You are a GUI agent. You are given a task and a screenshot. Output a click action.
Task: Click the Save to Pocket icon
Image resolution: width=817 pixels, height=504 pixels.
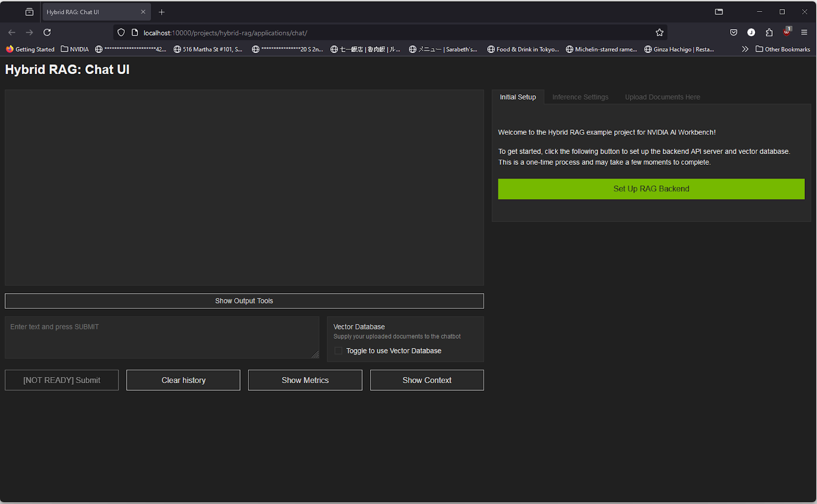click(x=733, y=33)
